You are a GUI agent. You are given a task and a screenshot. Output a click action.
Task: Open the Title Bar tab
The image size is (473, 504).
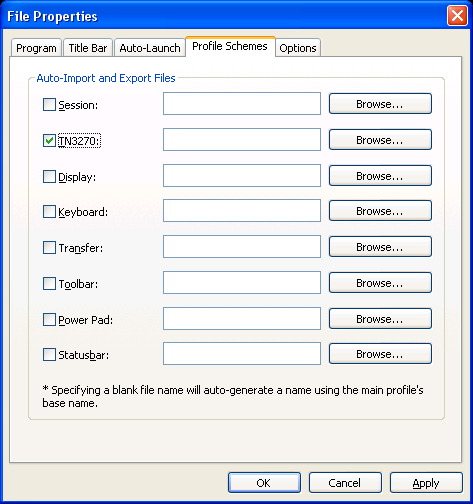click(88, 48)
